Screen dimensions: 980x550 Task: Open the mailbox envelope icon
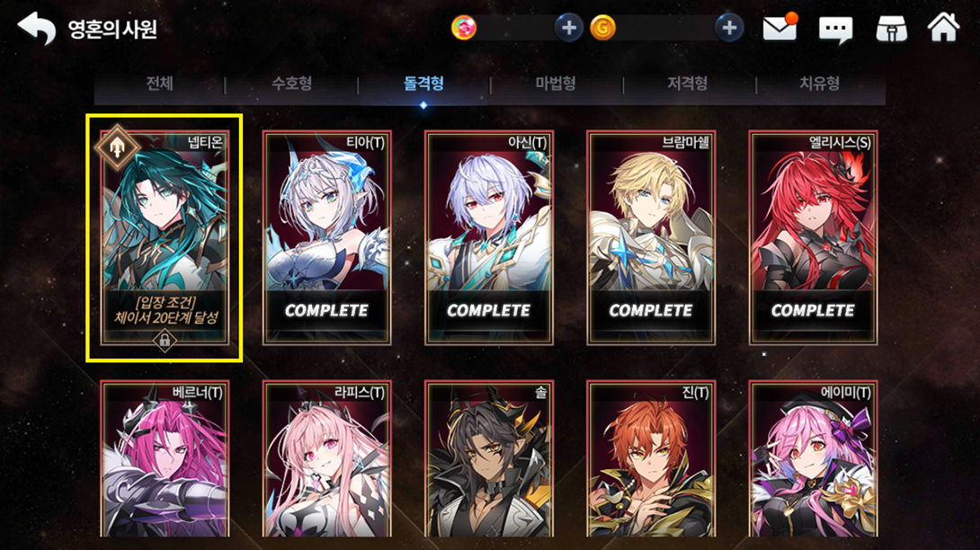(780, 28)
